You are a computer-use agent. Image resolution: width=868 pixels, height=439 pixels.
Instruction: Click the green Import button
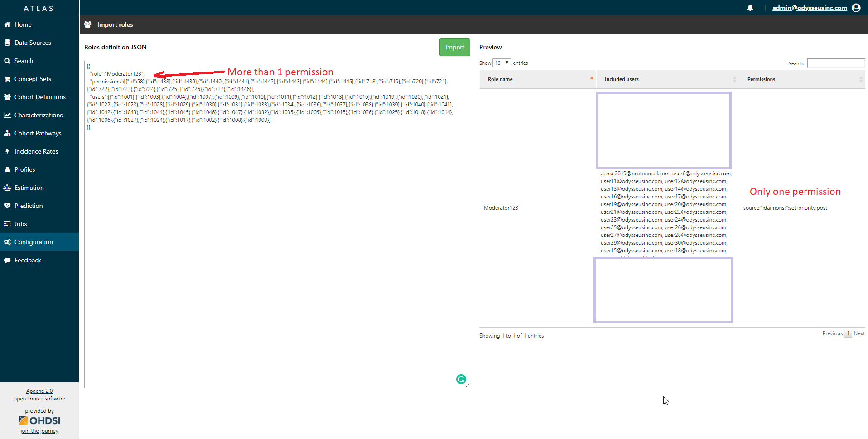click(x=454, y=47)
